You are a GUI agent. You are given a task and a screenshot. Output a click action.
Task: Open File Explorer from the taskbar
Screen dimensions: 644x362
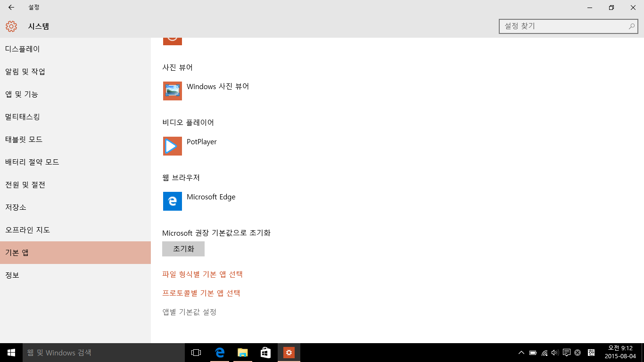point(242,353)
